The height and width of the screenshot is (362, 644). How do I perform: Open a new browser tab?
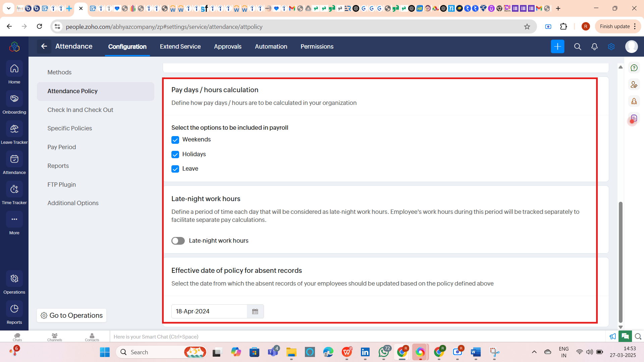[558, 8]
